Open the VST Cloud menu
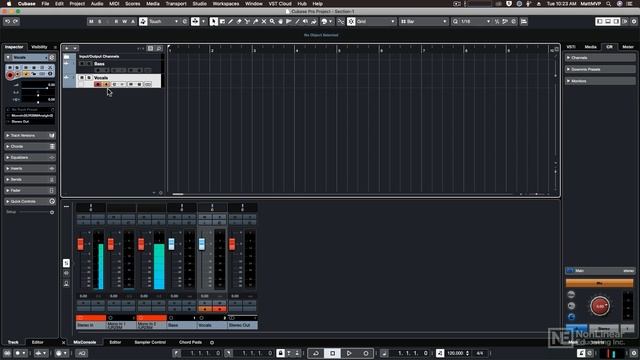640x360 pixels. click(x=280, y=4)
